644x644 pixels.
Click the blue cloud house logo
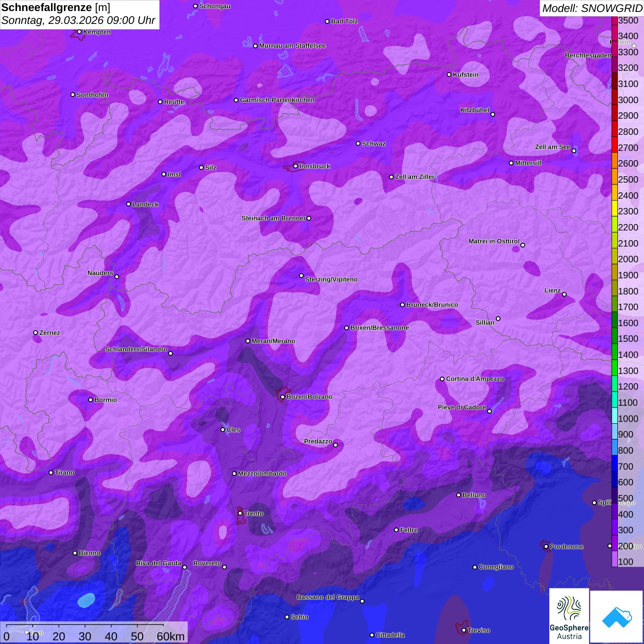pos(616,616)
